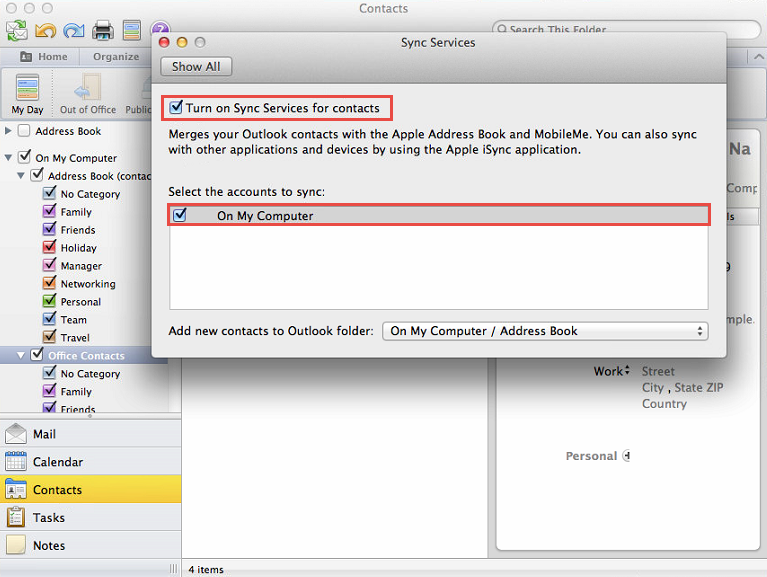Open Contacts view icon
Screen dimensions: 767x577
coord(16,489)
